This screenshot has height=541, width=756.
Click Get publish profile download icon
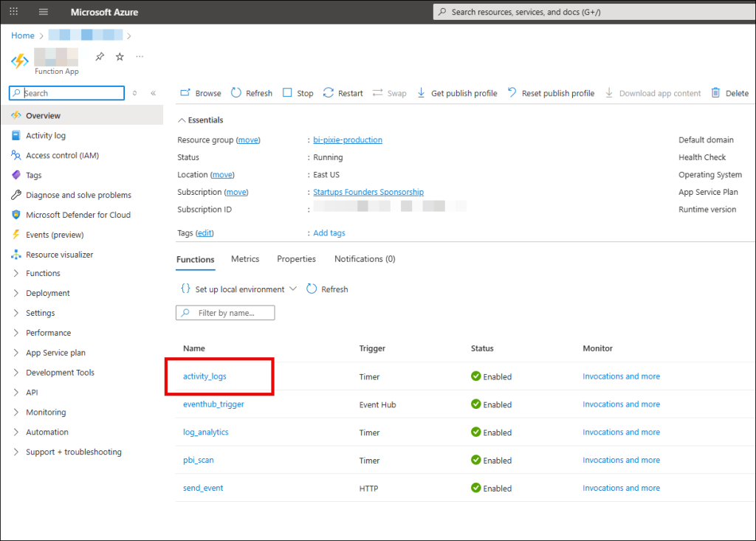[422, 93]
